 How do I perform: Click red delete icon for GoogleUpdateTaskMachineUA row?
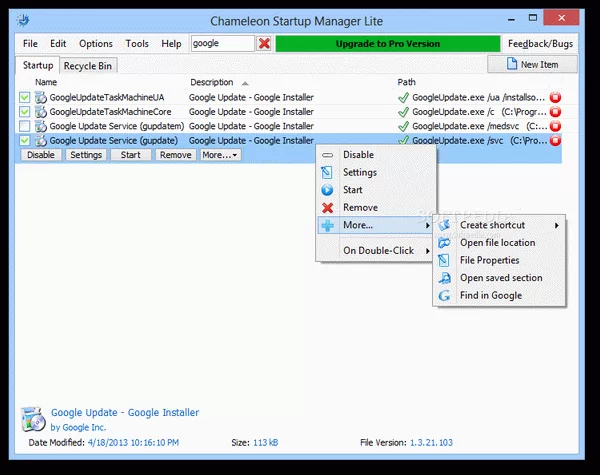coord(555,97)
